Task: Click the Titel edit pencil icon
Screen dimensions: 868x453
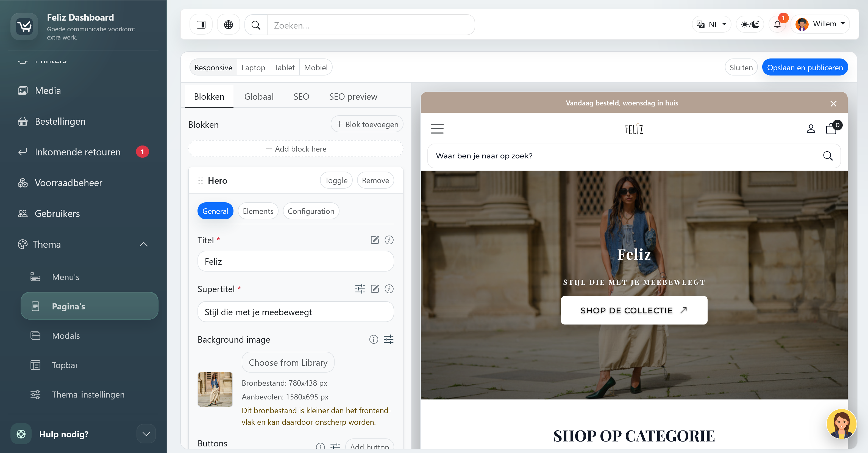Action: pyautogui.click(x=375, y=240)
